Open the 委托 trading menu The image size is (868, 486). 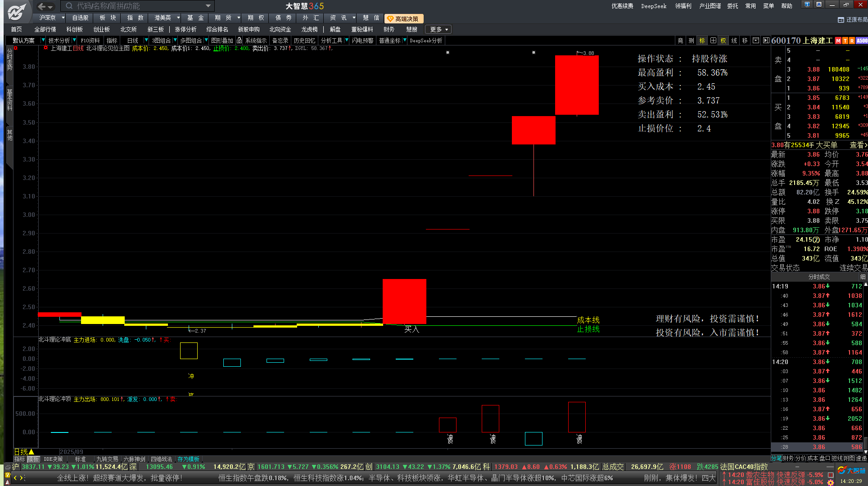pyautogui.click(x=732, y=6)
